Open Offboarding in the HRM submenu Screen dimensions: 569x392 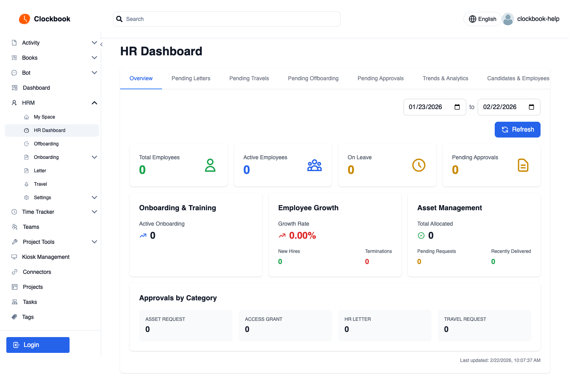point(52,144)
